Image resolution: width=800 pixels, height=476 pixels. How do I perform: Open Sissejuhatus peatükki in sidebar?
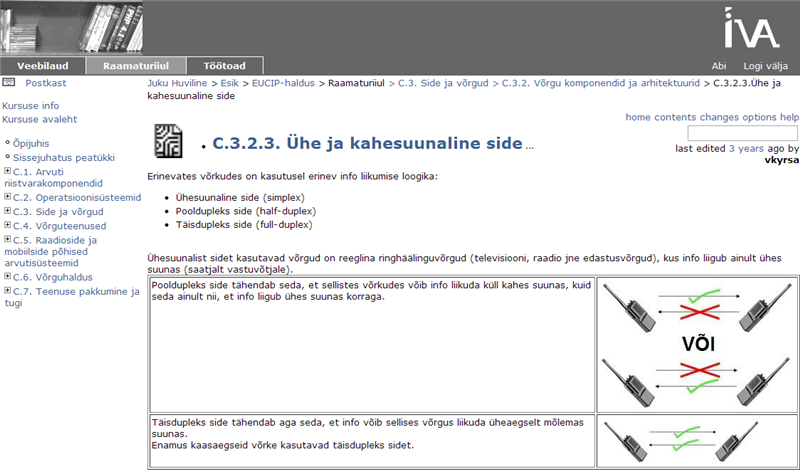(64, 158)
